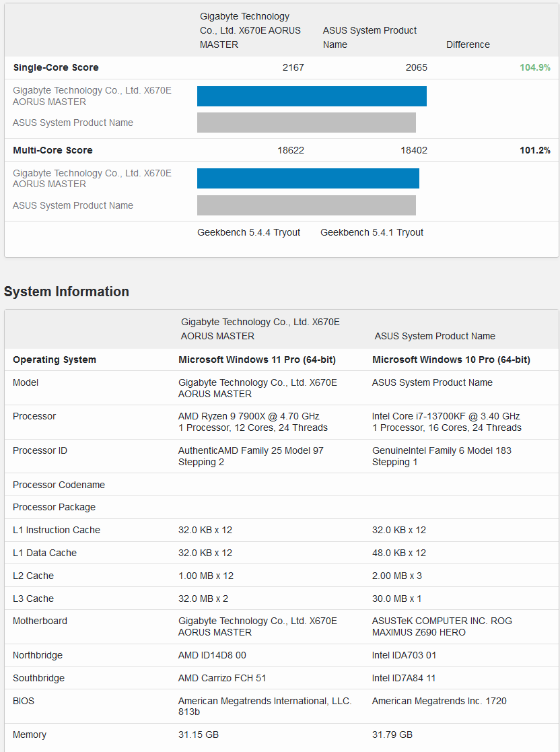Click the blue Single-Core score bar
The width and height of the screenshot is (560, 752).
click(312, 96)
